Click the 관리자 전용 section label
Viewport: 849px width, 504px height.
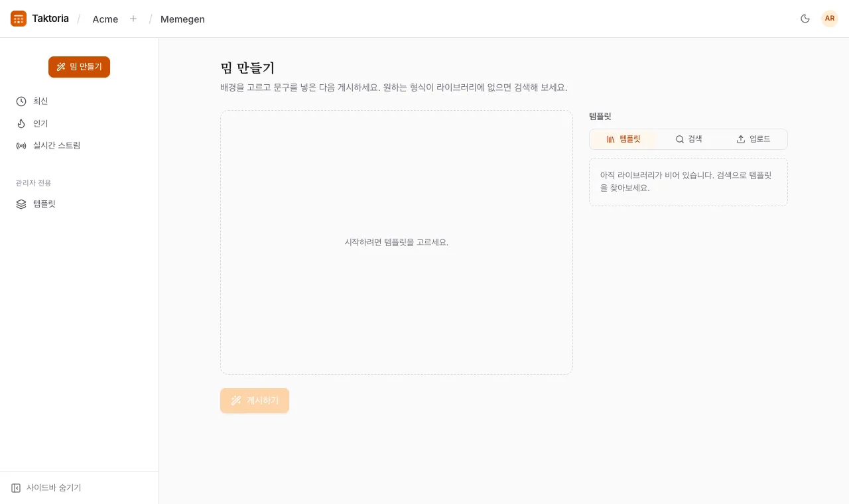pyautogui.click(x=34, y=183)
